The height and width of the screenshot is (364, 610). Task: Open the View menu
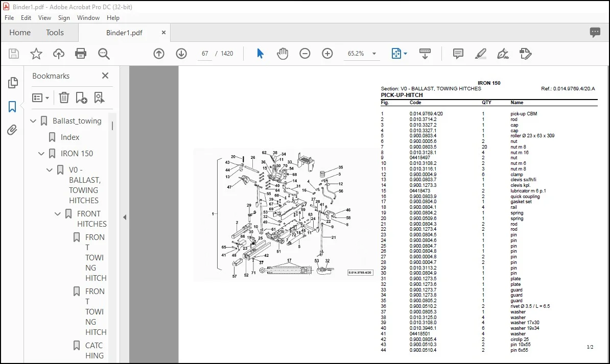(x=44, y=18)
